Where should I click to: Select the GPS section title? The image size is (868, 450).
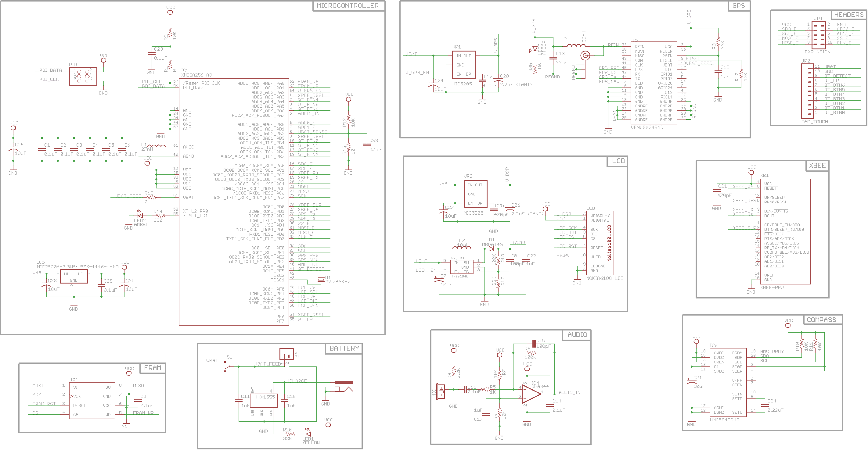738,6
